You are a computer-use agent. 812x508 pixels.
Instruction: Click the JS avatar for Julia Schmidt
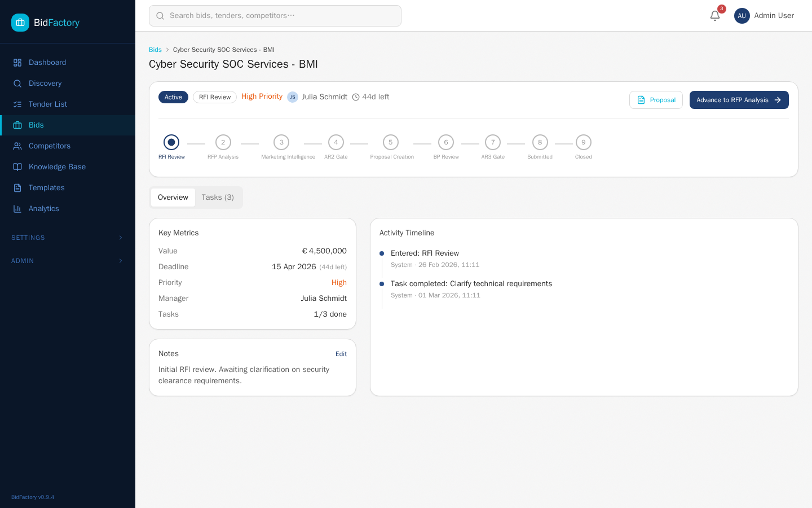coord(293,97)
